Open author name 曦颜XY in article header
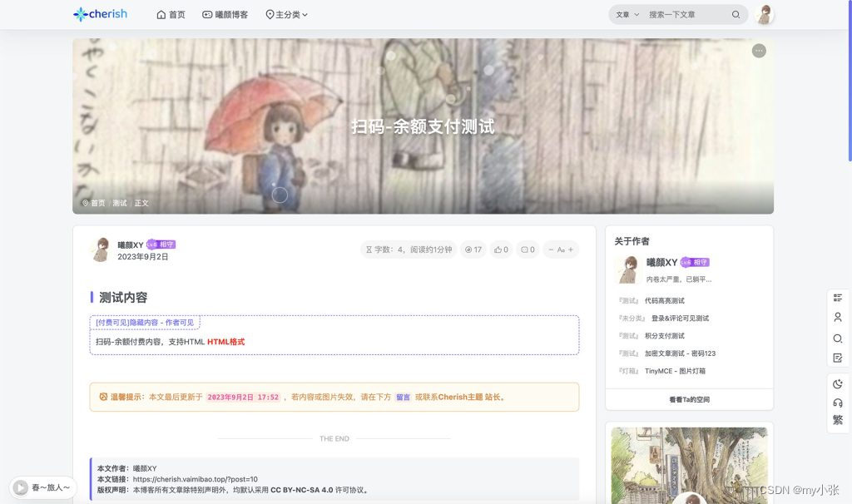 pyautogui.click(x=131, y=245)
